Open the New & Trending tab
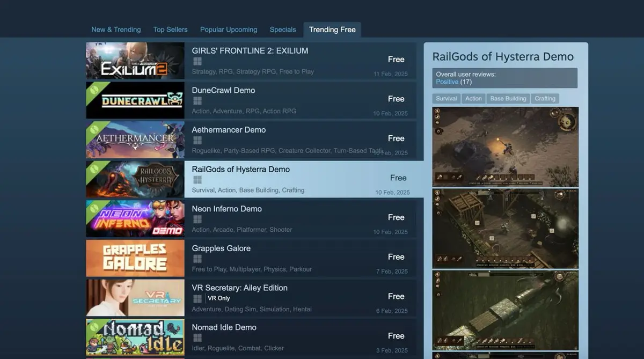 [x=116, y=30]
